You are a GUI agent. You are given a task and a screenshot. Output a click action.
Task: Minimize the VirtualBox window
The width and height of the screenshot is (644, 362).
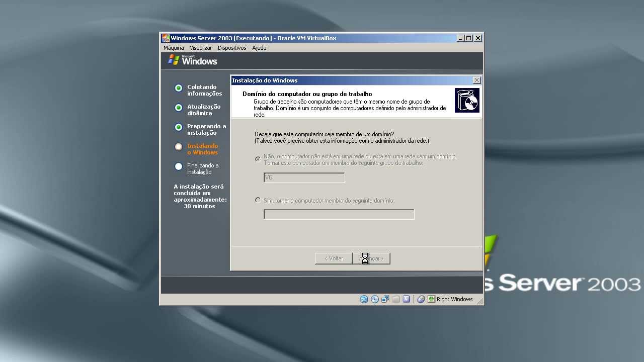pyautogui.click(x=460, y=38)
